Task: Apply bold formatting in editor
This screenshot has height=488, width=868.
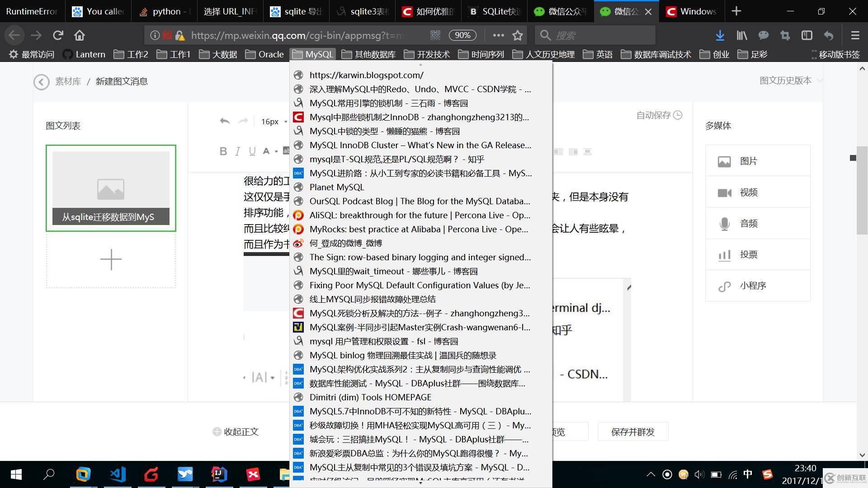Action: pyautogui.click(x=223, y=151)
